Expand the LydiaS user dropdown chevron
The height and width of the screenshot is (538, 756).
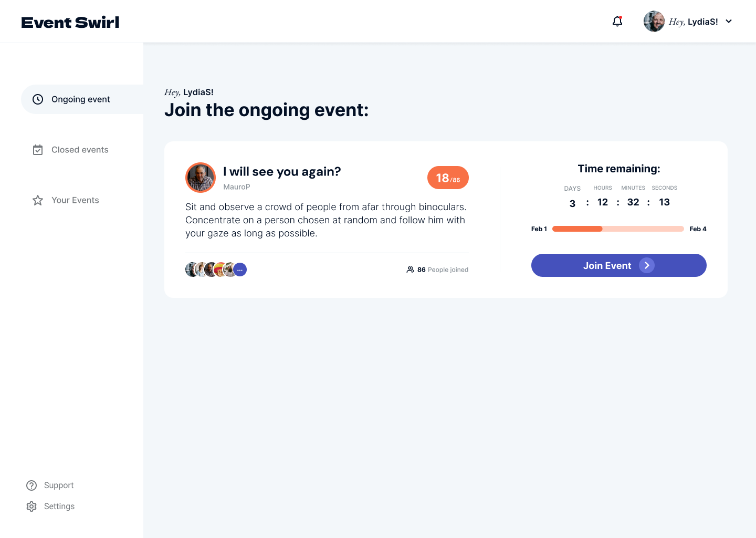729,22
